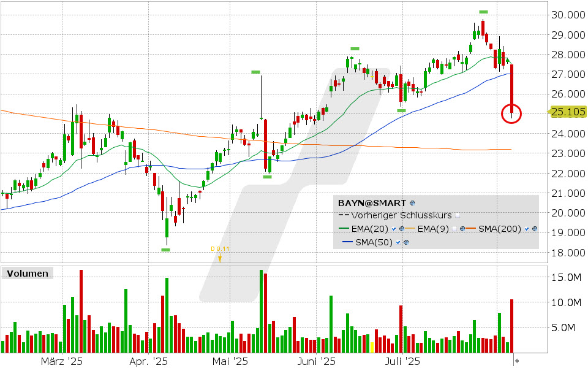Click the BAYN@SMART symbol label

(372, 203)
